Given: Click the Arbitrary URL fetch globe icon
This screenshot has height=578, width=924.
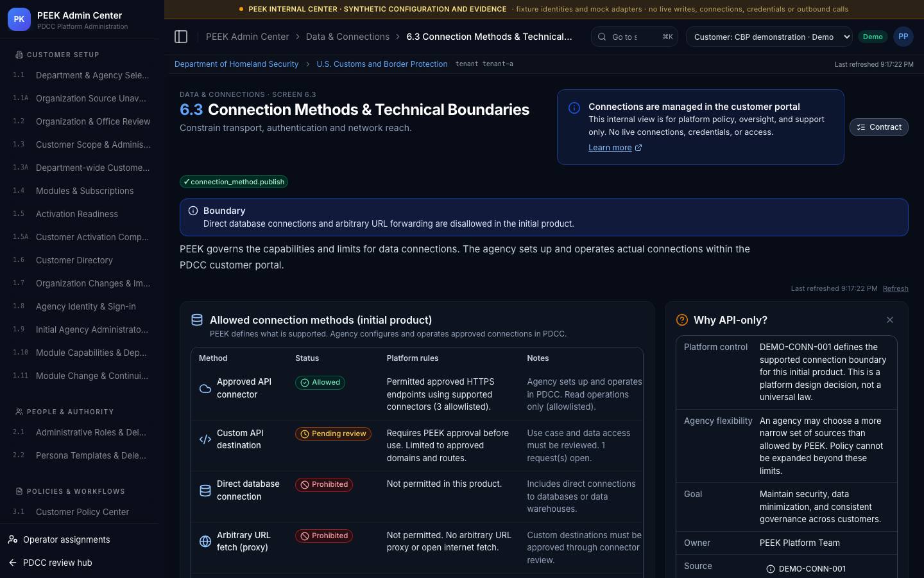Looking at the screenshot, I should (205, 541).
